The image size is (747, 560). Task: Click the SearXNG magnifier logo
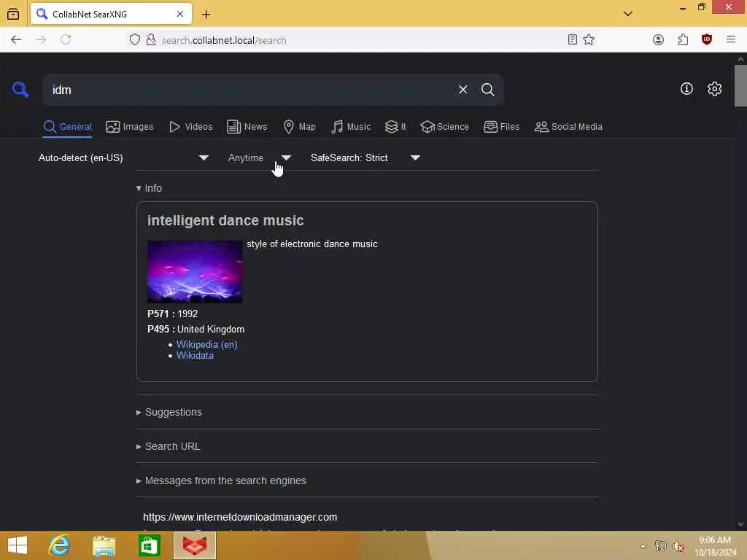(x=20, y=90)
